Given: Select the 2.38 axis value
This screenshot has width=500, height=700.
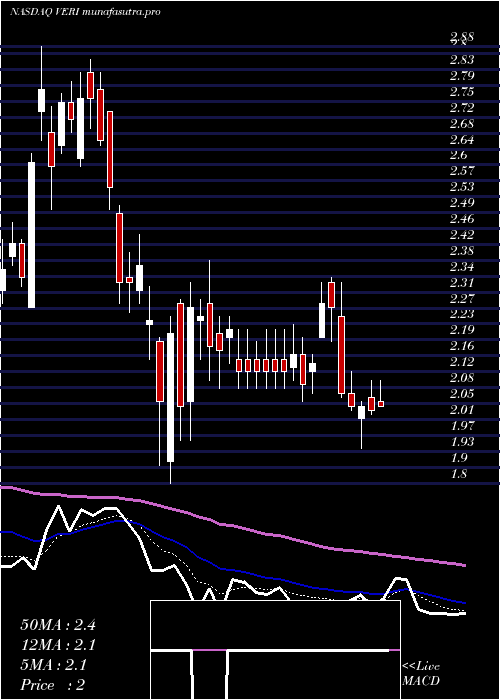Looking at the screenshot, I should (x=462, y=250).
